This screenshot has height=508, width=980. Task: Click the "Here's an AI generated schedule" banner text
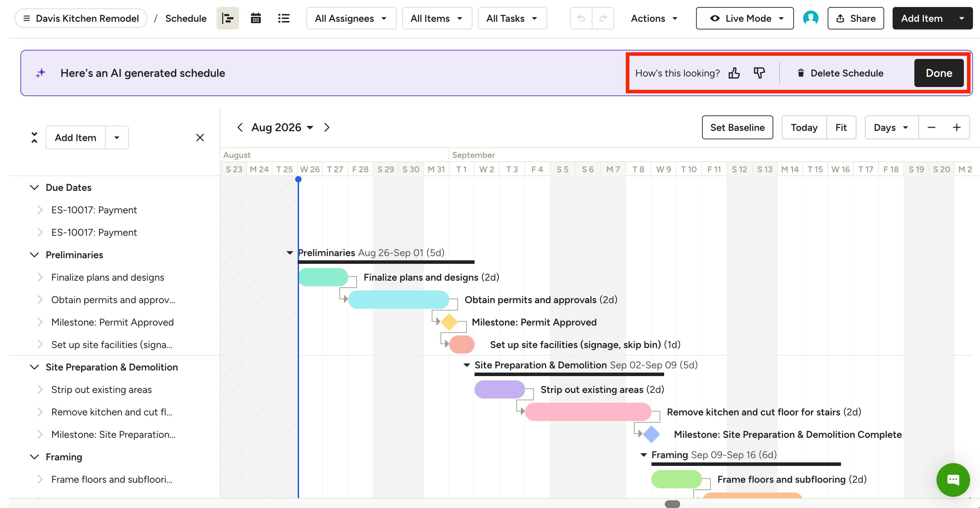[143, 73]
